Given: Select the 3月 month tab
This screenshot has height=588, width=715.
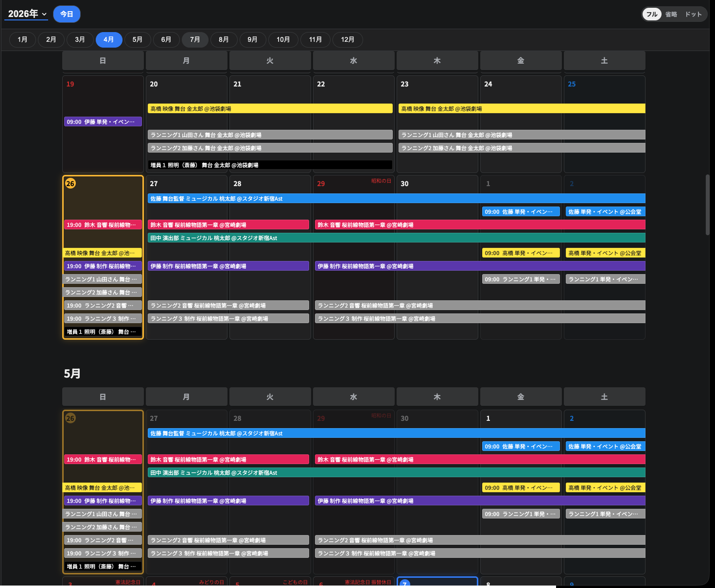Looking at the screenshot, I should pos(80,39).
